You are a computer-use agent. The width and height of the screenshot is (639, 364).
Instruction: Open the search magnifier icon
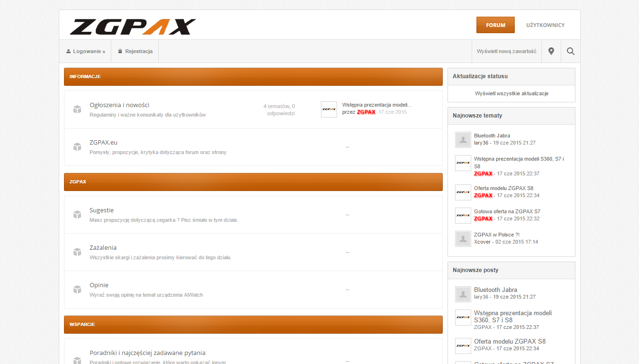[x=571, y=51]
